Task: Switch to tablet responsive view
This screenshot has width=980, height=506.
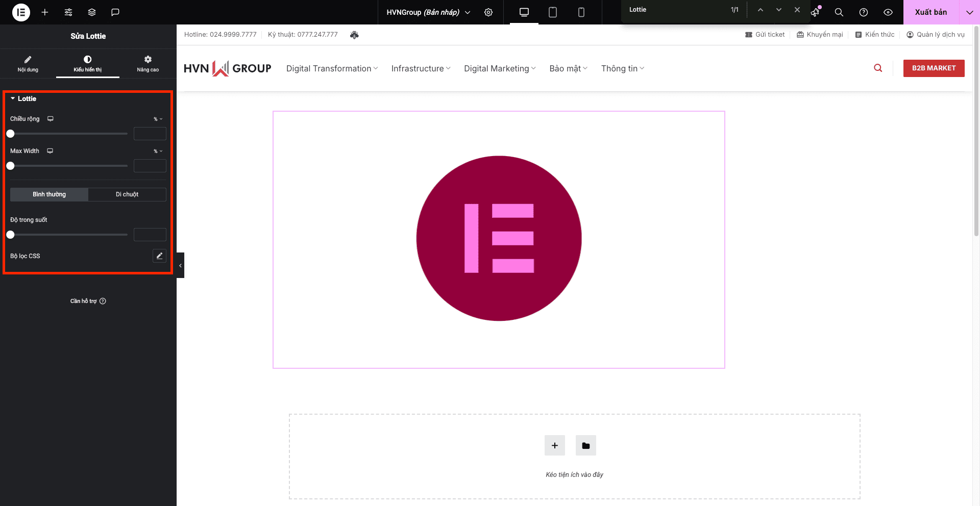Action: (552, 12)
